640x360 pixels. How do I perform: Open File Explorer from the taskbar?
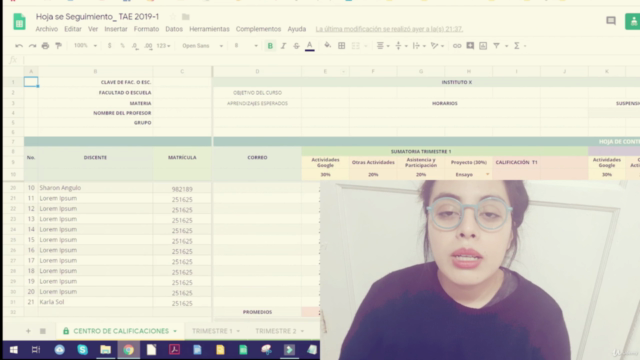tap(105, 350)
